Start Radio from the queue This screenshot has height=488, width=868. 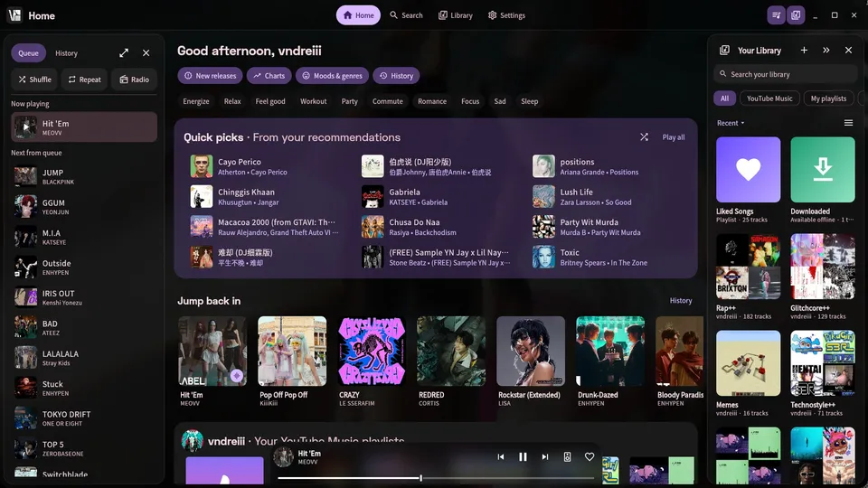134,80
